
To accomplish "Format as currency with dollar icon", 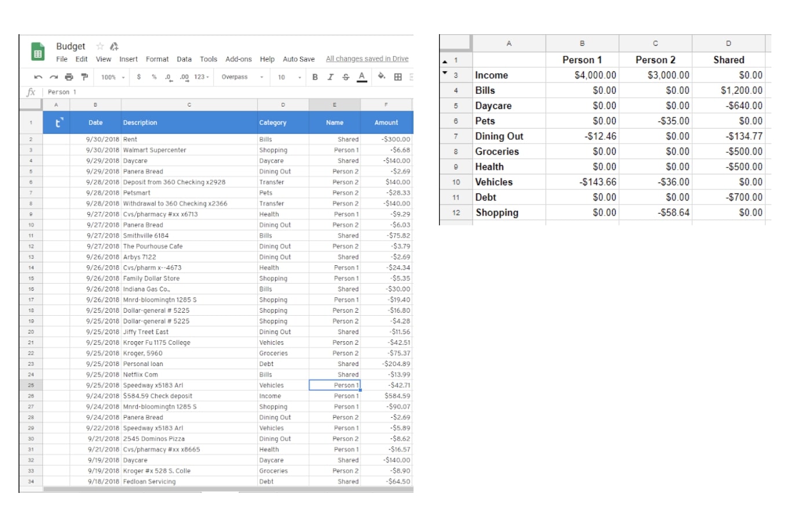I will pos(139,77).
